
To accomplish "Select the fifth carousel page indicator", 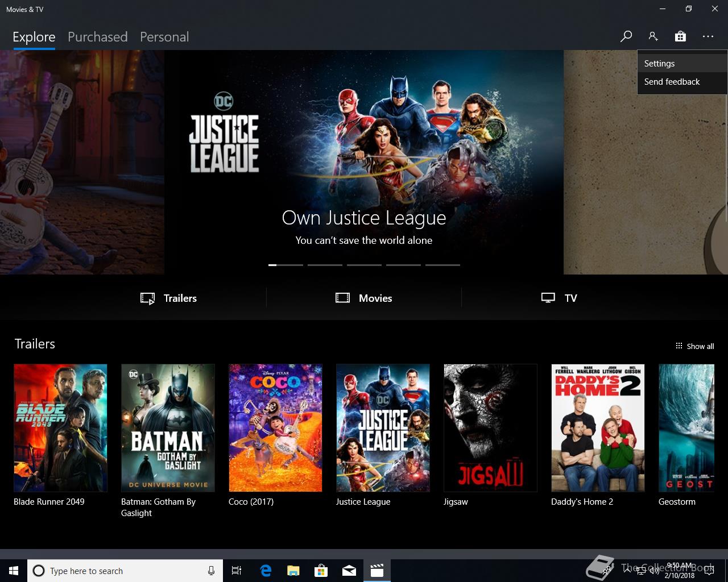I will coord(442,265).
